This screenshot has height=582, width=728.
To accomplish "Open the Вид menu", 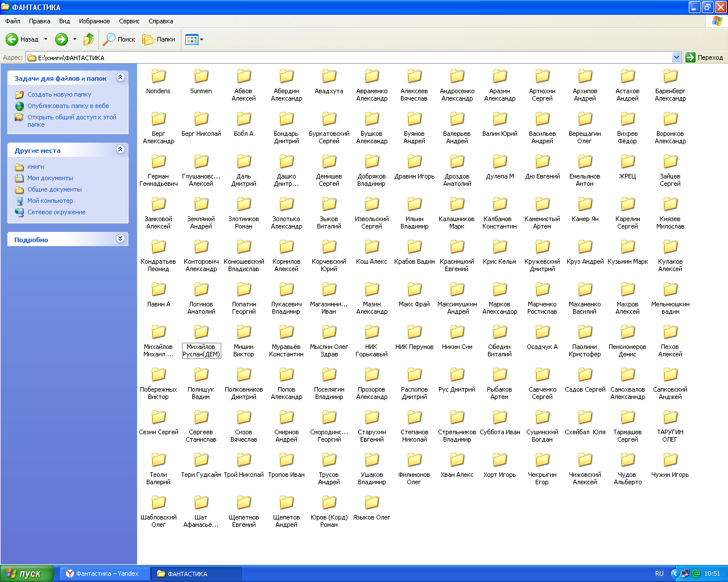I will point(64,21).
